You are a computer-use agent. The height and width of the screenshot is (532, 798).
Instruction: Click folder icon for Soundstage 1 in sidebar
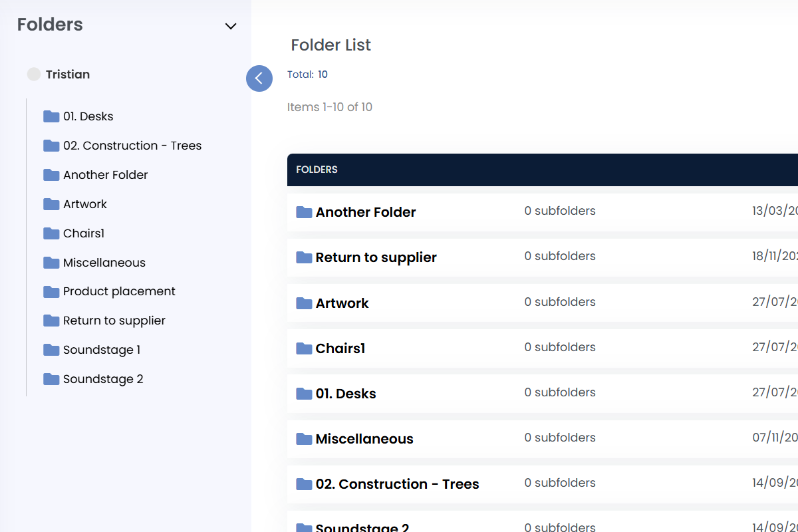pos(51,350)
